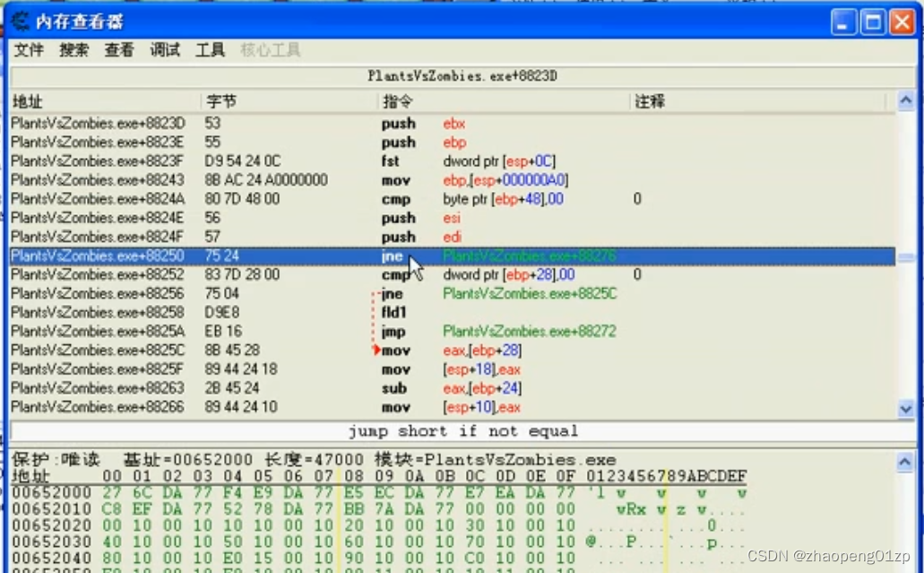
Task: Select the fld1 instruction row
Action: (453, 312)
